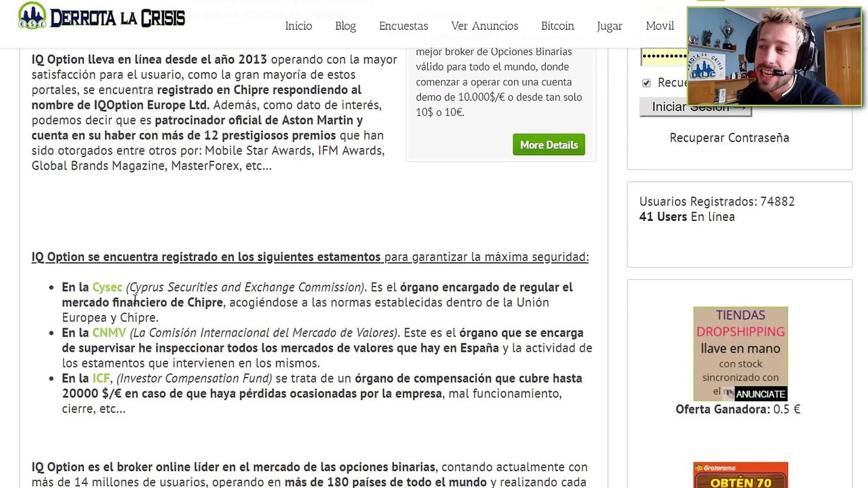Open the Bitcoin menu item

click(x=557, y=26)
